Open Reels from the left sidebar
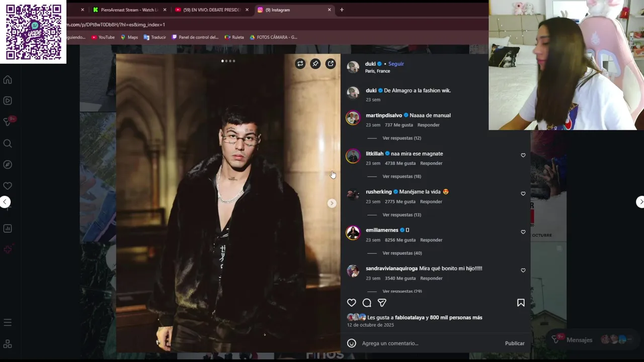The height and width of the screenshot is (362, 644). point(8,101)
